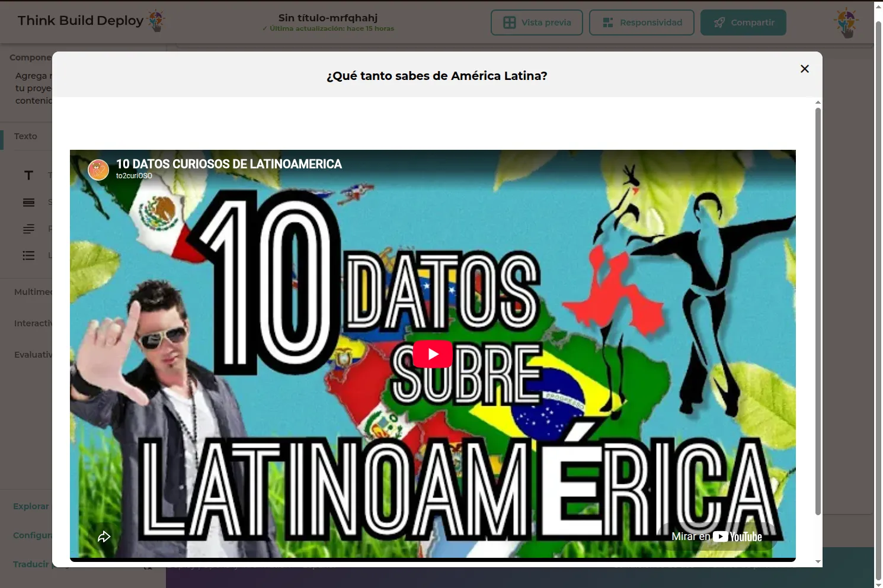Click the page scrollbar up arrow
Image resolution: width=883 pixels, height=588 pixels.
878,5
